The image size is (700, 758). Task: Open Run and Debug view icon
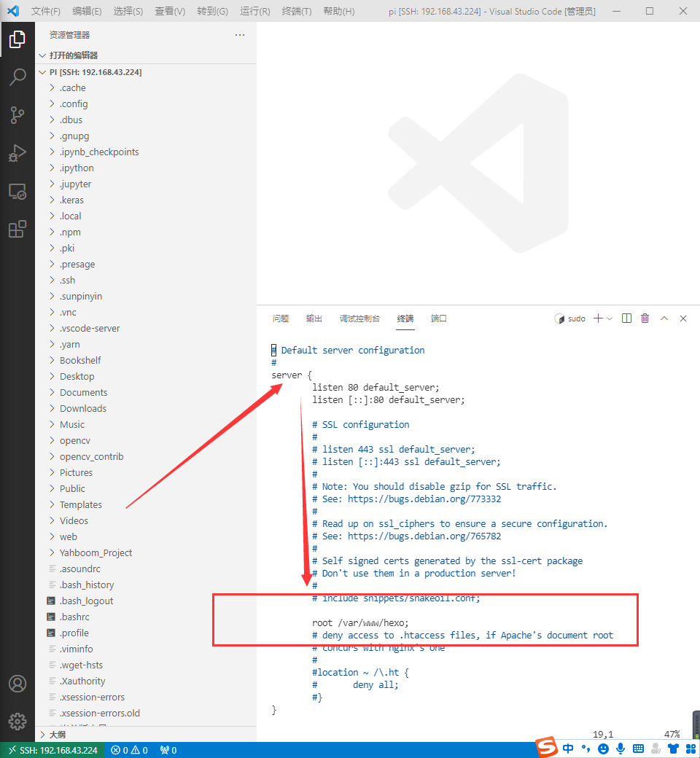17,153
